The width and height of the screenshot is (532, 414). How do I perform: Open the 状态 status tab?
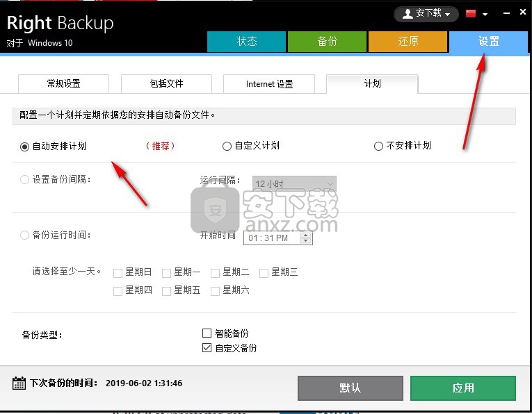(246, 42)
